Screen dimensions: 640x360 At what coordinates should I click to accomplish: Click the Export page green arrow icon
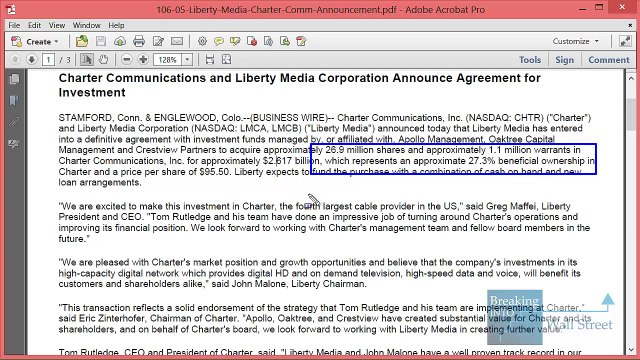[285, 41]
